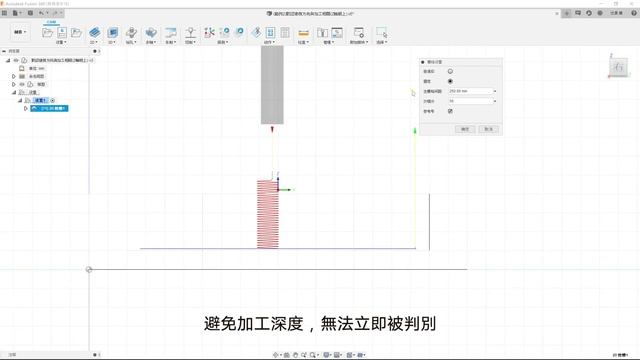Open the File menu icon
640x360 pixels.
(x=15, y=13)
